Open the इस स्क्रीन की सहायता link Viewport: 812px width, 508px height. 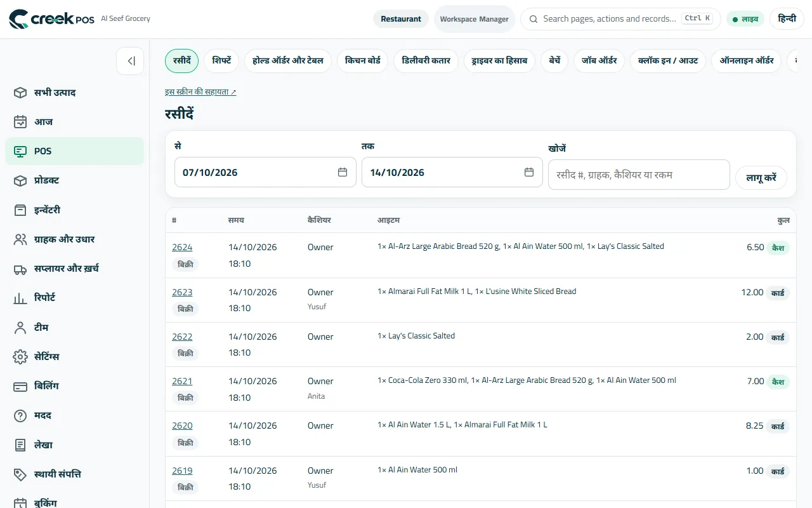click(200, 92)
